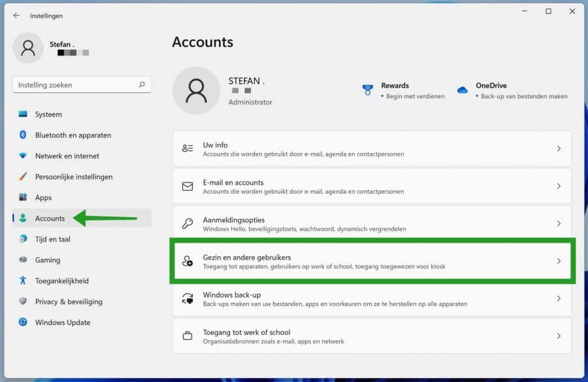Screen dimensions: 588x382
Task: Click STEFAN's profile avatar picture
Action: tap(196, 90)
